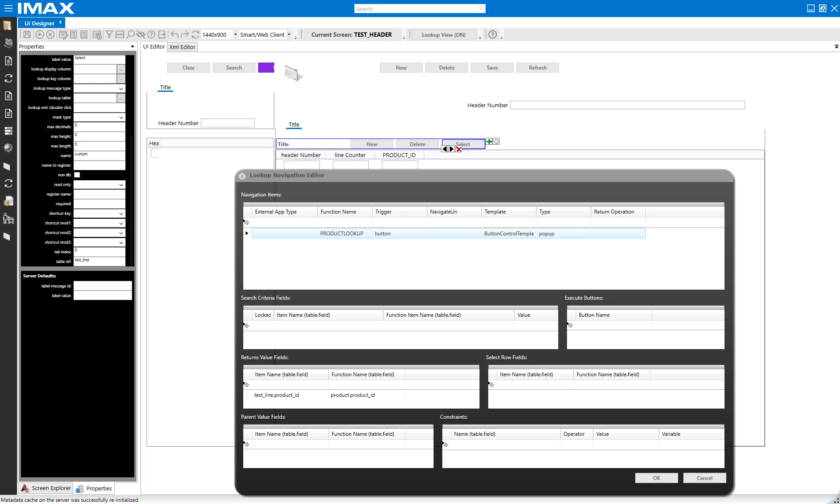This screenshot has width=840, height=504.
Task: Switch to the Xml Editor tab
Action: tap(182, 47)
